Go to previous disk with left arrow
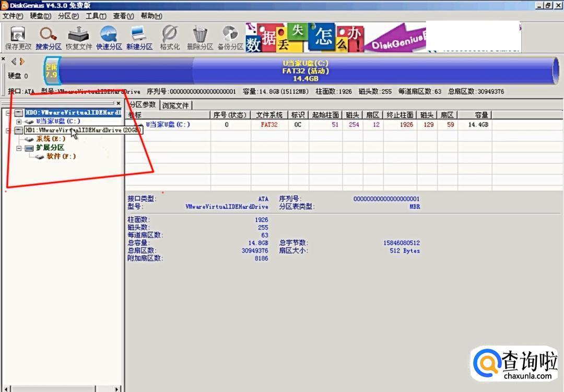 tap(14, 61)
